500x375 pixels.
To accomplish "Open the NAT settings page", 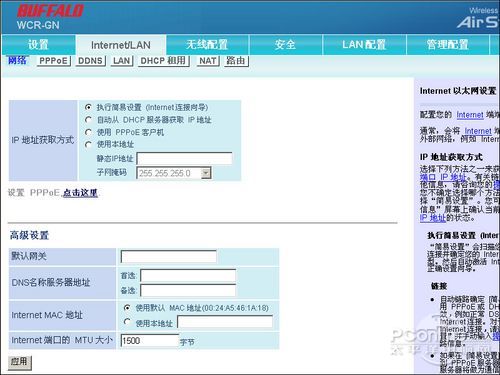I will [208, 61].
